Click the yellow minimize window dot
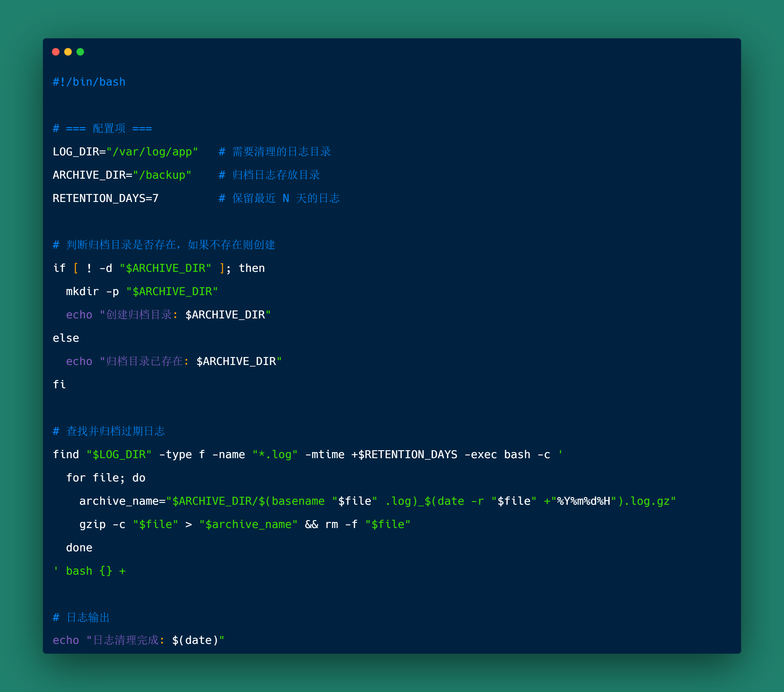Screen dimensions: 784x692 (x=68, y=52)
